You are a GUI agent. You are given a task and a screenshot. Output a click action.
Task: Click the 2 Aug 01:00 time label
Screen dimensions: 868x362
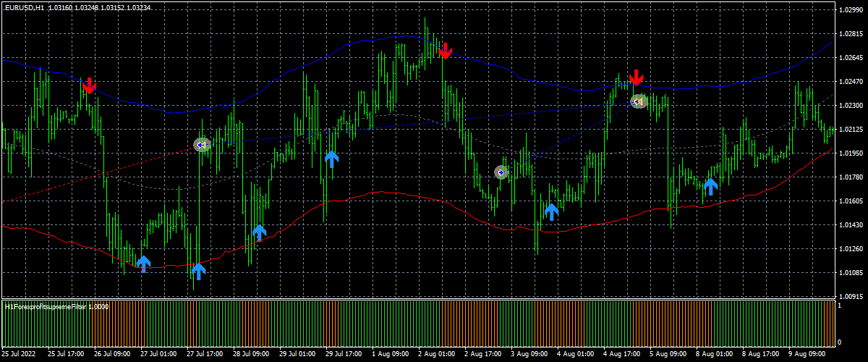(435, 354)
